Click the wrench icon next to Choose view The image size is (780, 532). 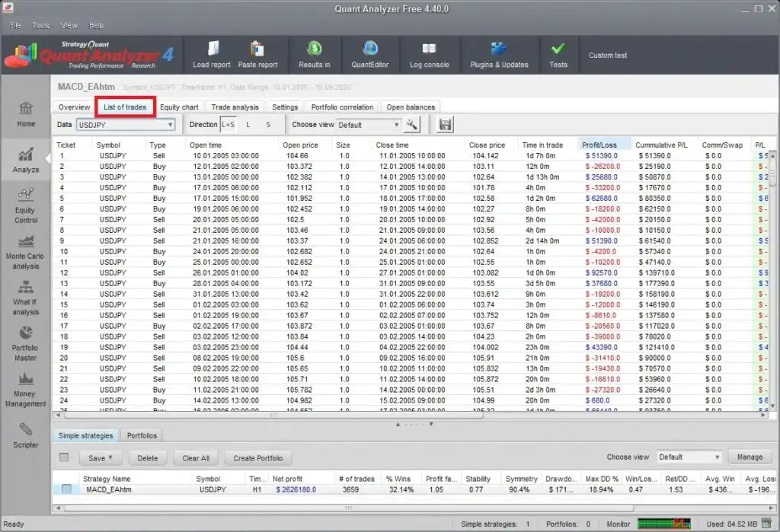point(413,125)
